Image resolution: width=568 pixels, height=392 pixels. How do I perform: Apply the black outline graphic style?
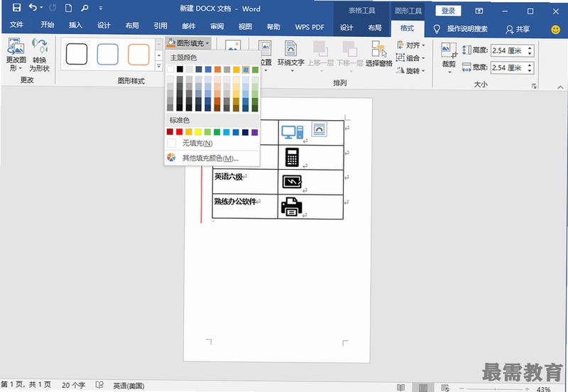(x=77, y=54)
